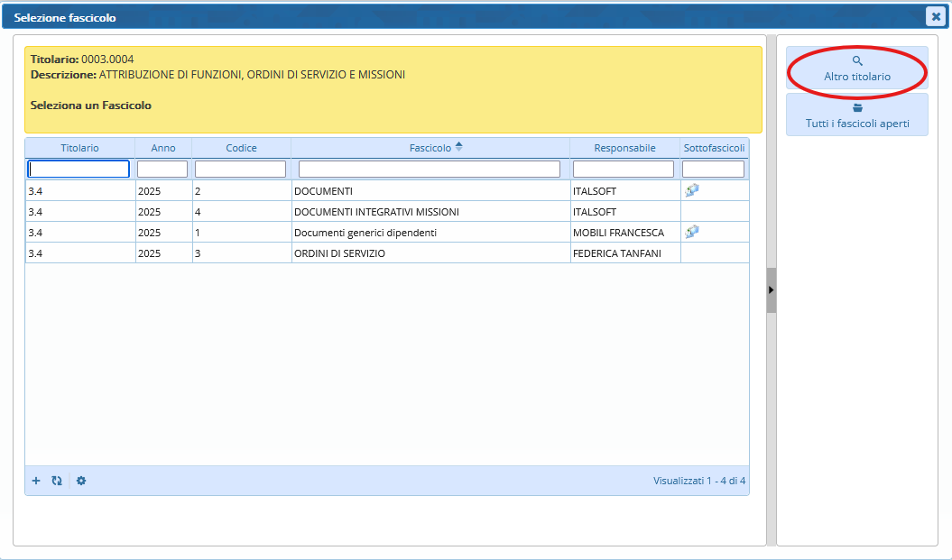
Task: Focus the Titolario filter input field
Action: click(x=79, y=169)
